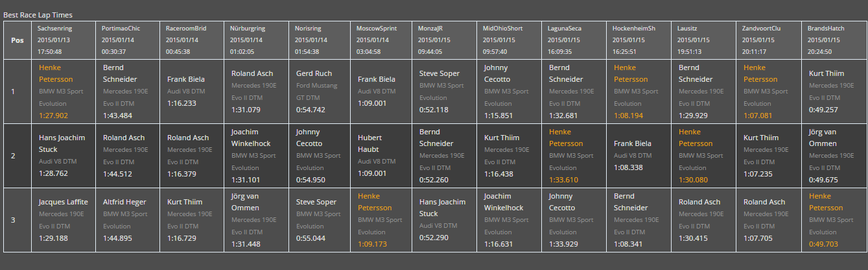The image size is (868, 270).
Task: Select Gerd Ruch's name under Norisring
Action: tap(314, 73)
